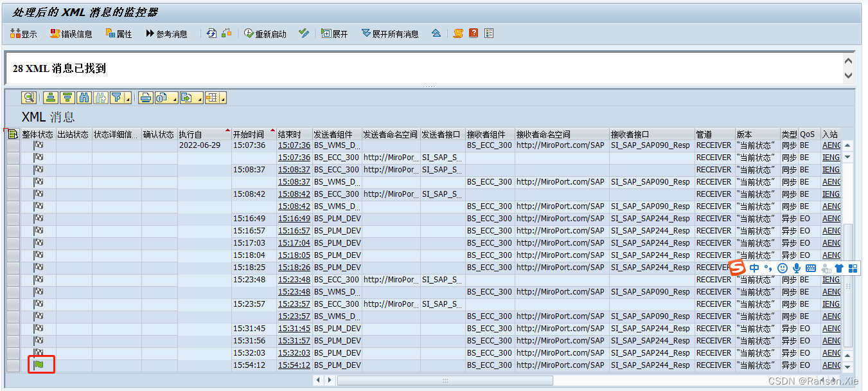Click the green flag status of the bottom message
Image resolution: width=868 pixels, height=391 pixels.
click(40, 365)
